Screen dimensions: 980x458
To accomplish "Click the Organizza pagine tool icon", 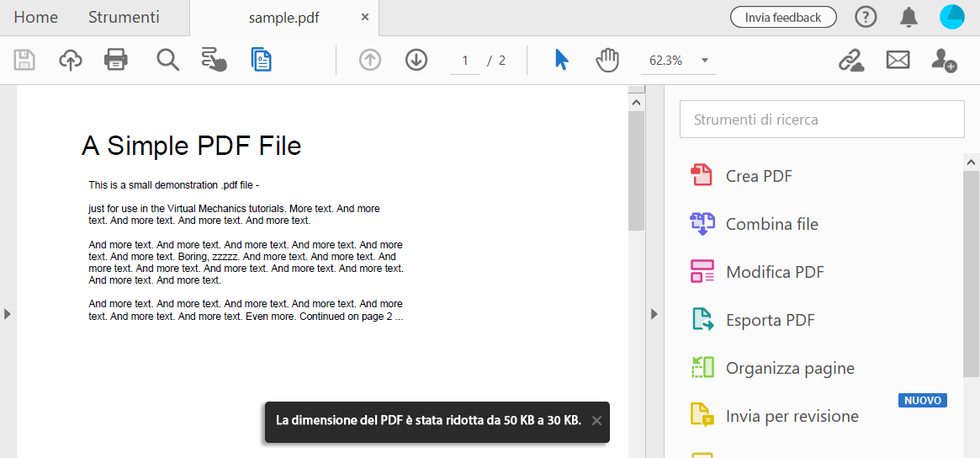I will click(x=702, y=367).
